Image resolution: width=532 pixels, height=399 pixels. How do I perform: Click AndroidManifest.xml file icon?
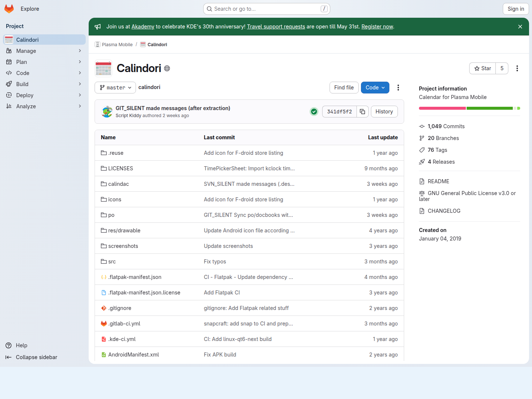104,355
